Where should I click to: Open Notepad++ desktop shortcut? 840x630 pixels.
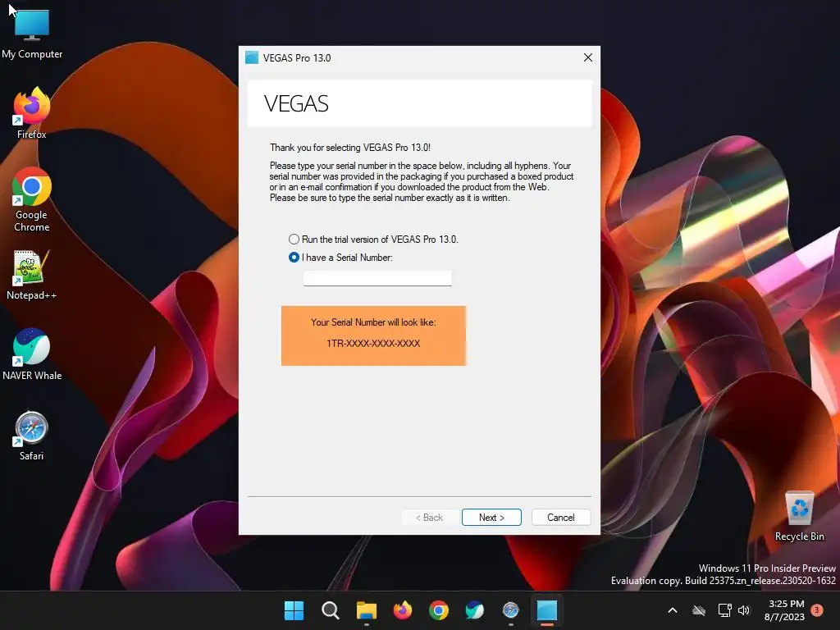point(32,275)
